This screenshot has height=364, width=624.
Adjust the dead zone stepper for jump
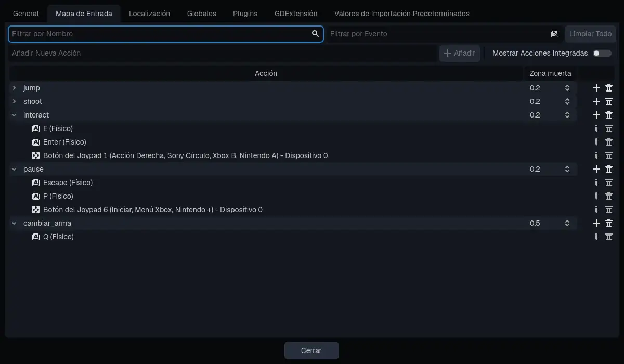pyautogui.click(x=567, y=88)
